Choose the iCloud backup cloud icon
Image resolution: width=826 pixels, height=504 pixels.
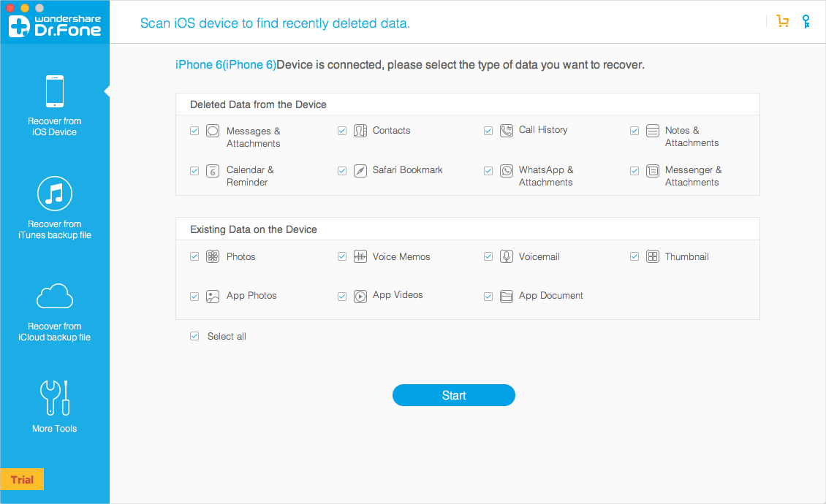click(55, 295)
